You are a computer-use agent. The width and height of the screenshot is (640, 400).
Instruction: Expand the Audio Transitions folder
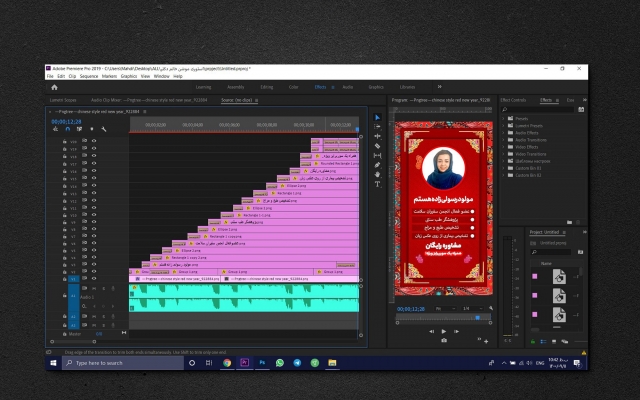click(x=504, y=140)
